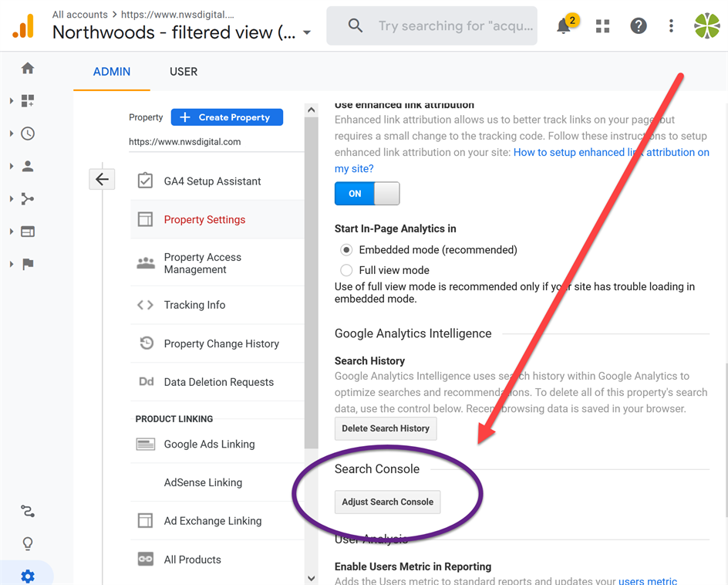
Task: Open Help question mark icon
Action: pos(639,25)
